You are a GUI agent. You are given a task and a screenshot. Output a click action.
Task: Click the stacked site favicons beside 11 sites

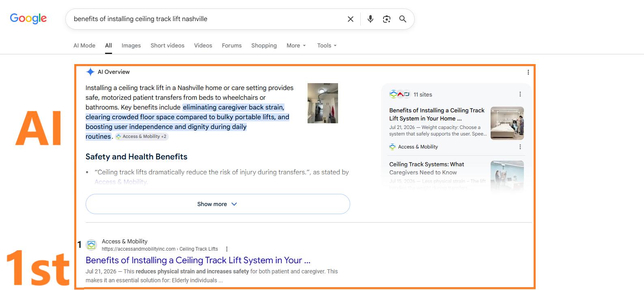point(400,94)
